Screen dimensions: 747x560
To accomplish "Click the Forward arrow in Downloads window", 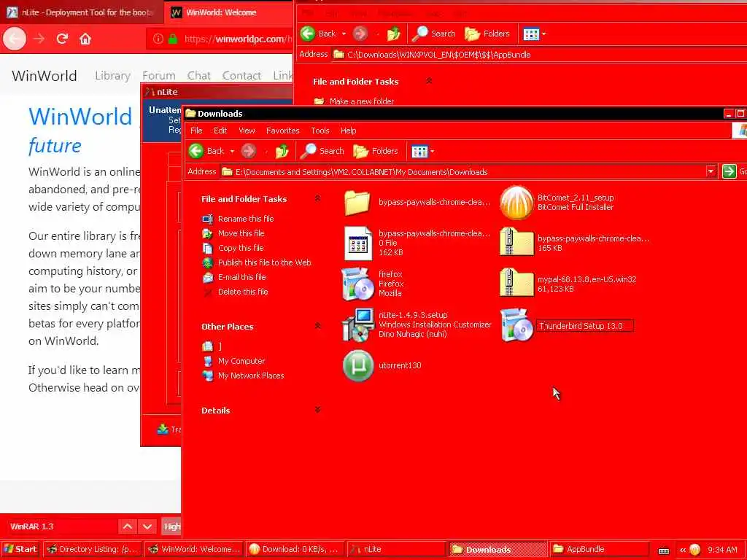I will (248, 151).
